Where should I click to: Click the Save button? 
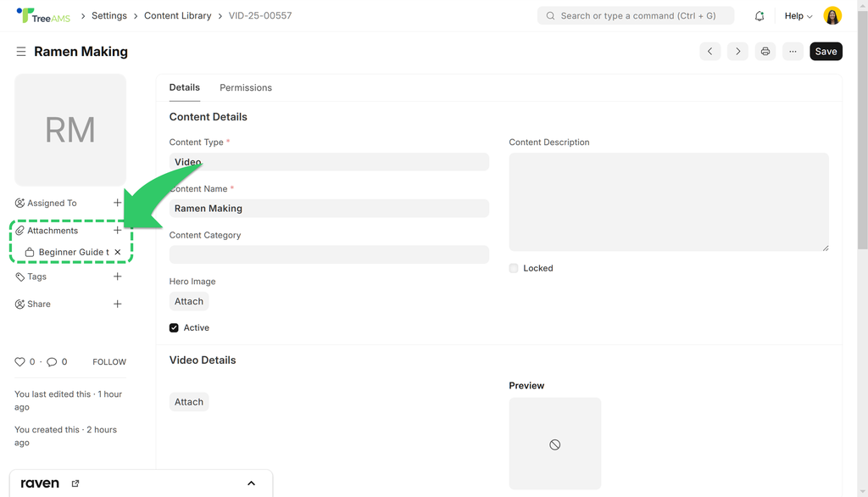(826, 52)
